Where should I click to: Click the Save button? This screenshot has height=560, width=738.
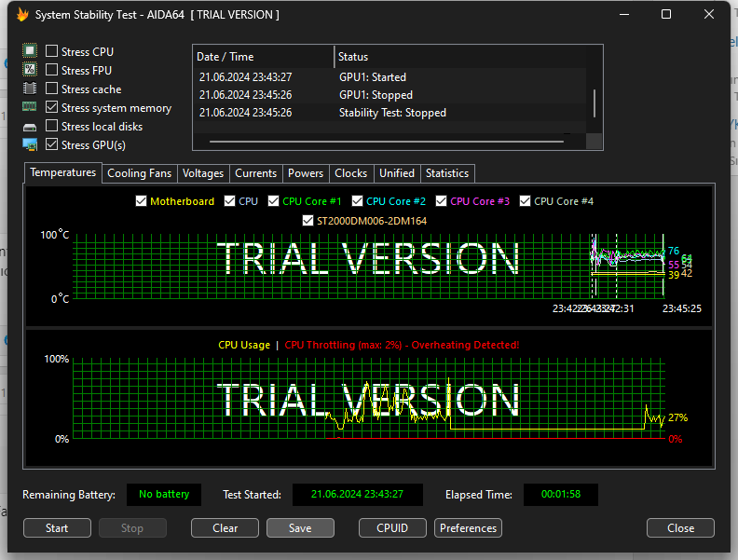coord(300,528)
